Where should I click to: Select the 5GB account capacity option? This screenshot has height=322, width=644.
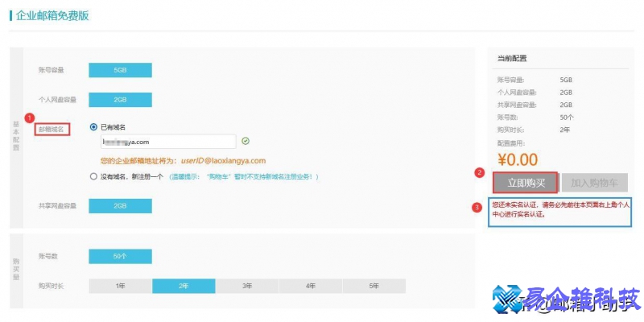[x=120, y=70]
